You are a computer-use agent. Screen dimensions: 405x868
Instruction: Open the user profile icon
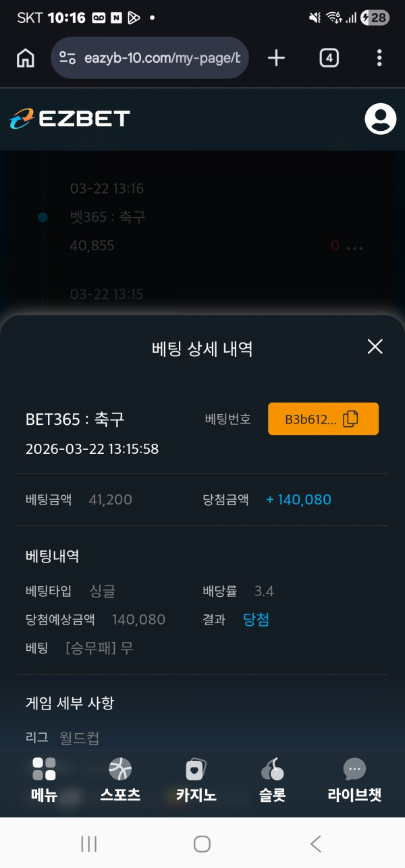[x=380, y=119]
